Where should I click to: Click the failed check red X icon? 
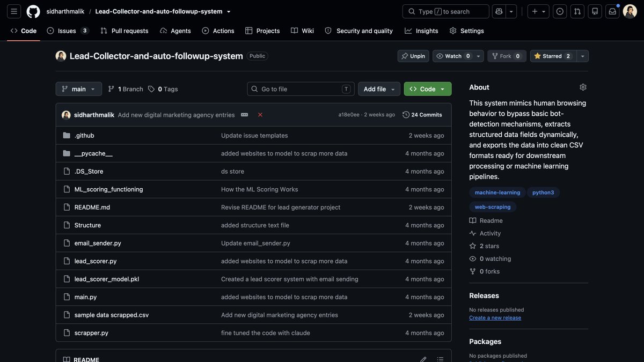click(x=260, y=115)
